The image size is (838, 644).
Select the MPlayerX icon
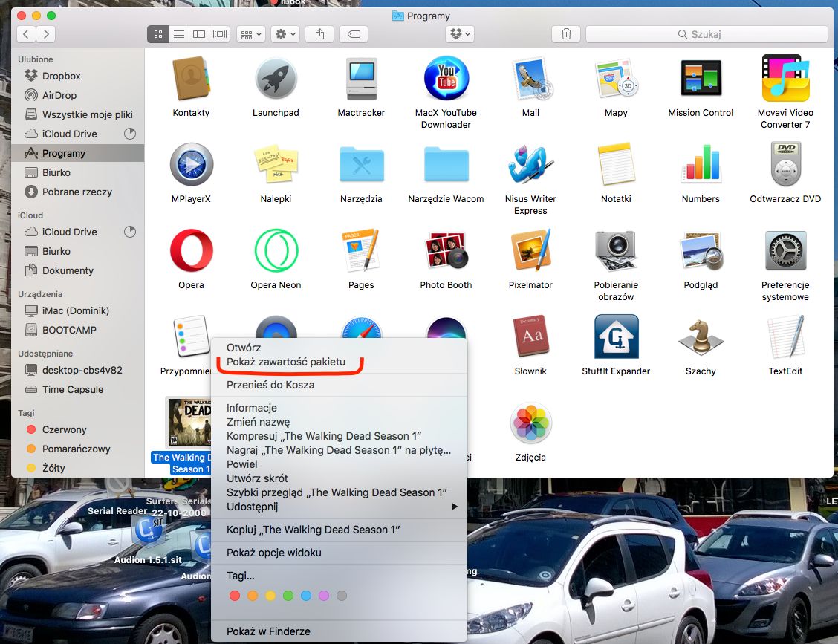tap(192, 165)
